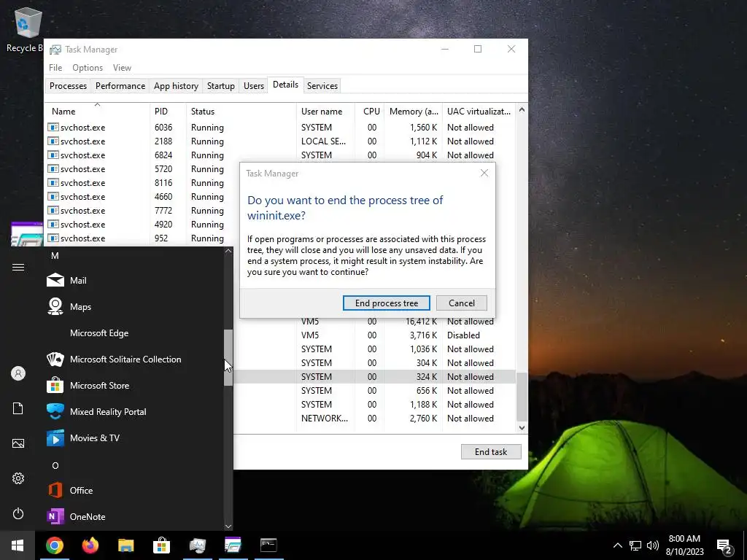
Task: Switch to Startup tab
Action: pyautogui.click(x=220, y=86)
